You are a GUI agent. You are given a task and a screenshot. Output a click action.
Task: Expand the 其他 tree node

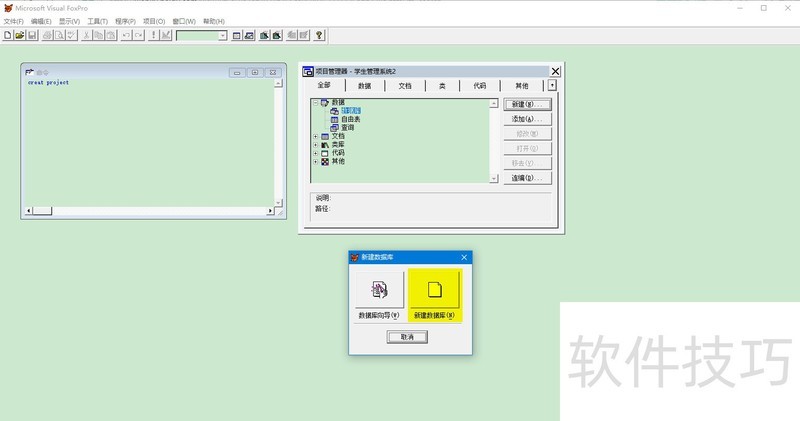click(x=315, y=162)
